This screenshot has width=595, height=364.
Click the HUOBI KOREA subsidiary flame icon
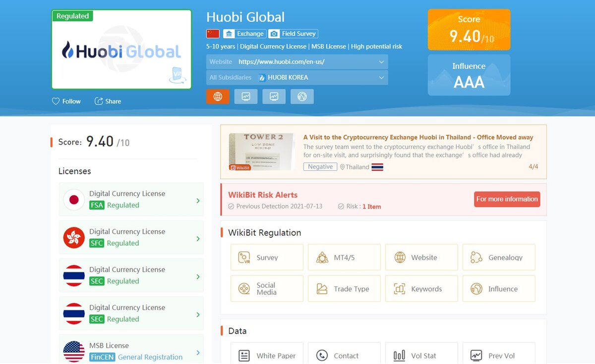(x=262, y=78)
